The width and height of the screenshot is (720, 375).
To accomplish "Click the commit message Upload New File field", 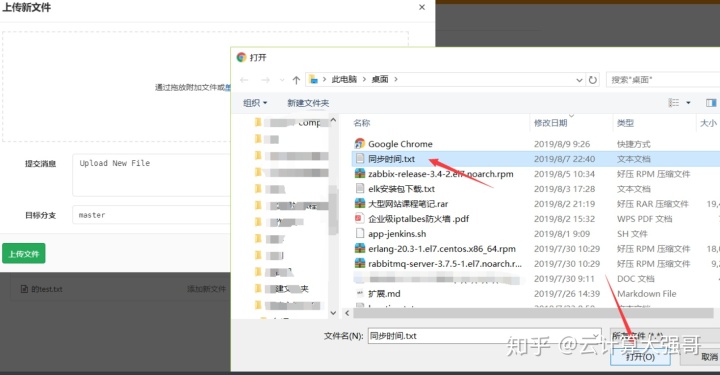I will (152, 175).
